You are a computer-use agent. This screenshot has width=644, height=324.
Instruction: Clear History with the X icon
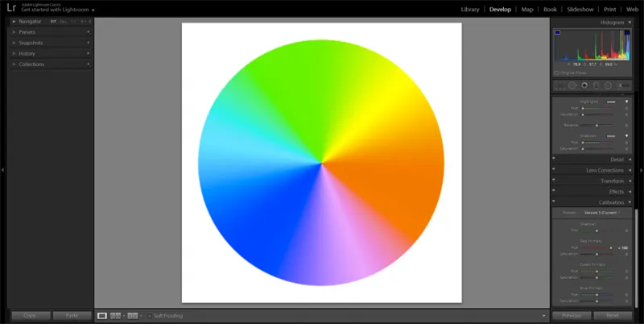[x=88, y=53]
